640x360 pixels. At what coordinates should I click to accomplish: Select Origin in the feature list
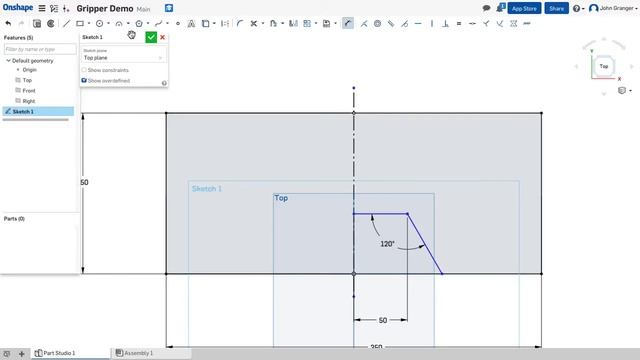point(29,70)
